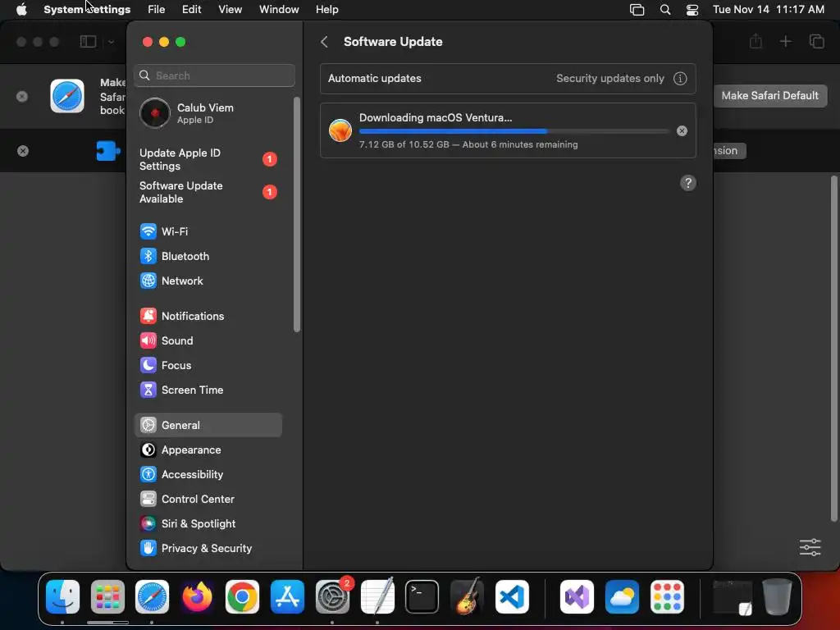
Task: Open Sound settings
Action: pyautogui.click(x=208, y=340)
